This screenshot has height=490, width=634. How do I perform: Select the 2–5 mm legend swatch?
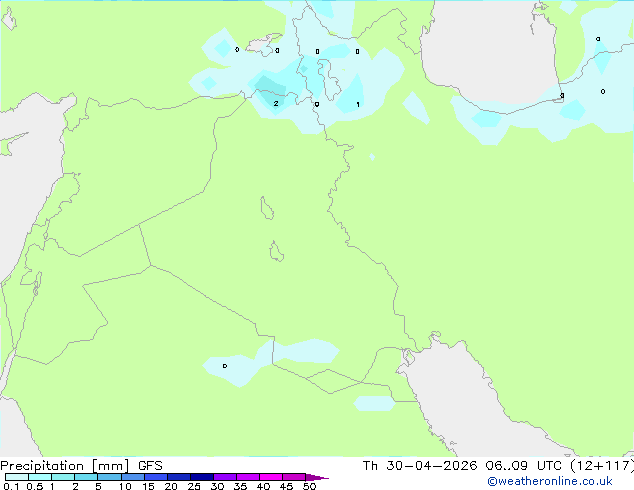point(86,477)
